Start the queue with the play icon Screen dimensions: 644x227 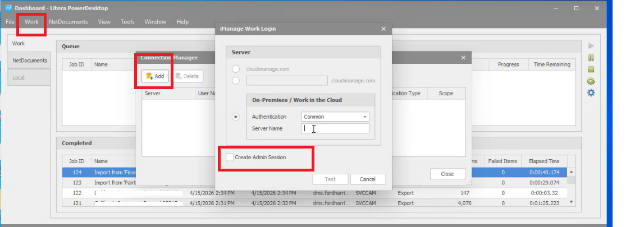591,45
